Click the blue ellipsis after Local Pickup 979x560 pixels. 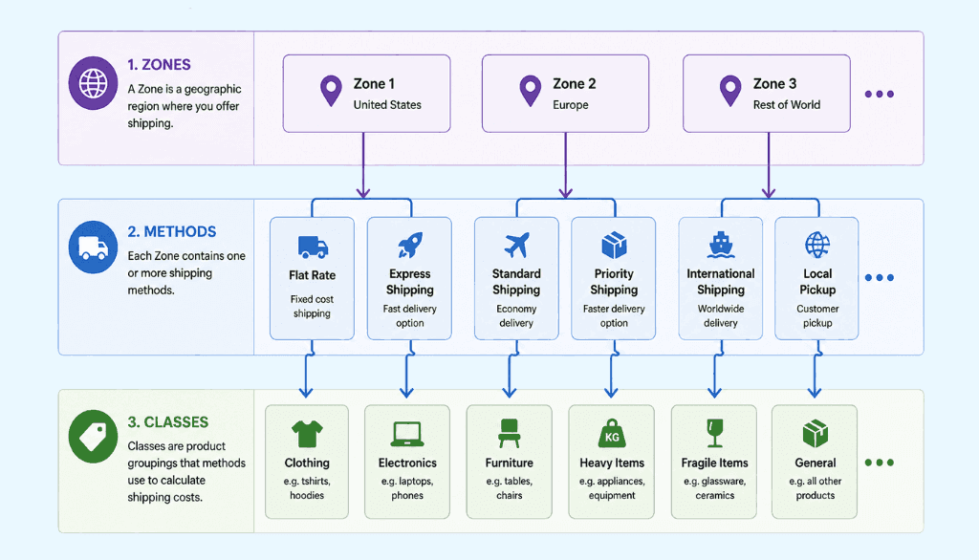(x=880, y=277)
